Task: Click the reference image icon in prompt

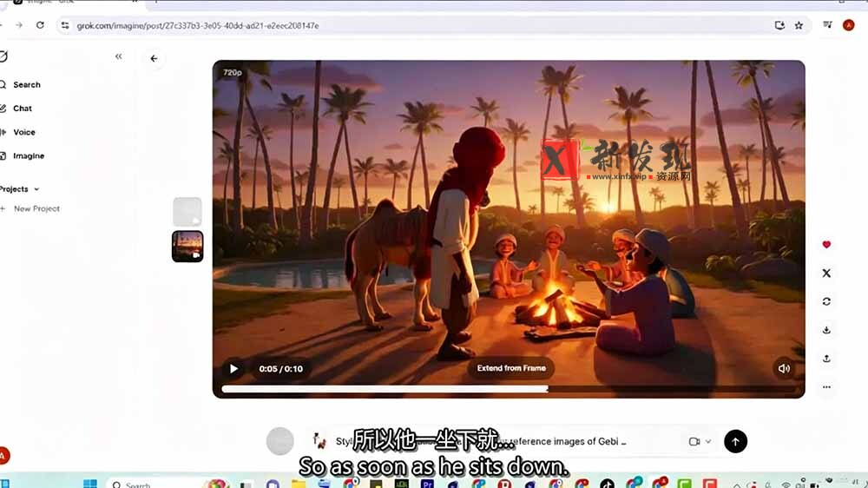Action: coord(319,441)
